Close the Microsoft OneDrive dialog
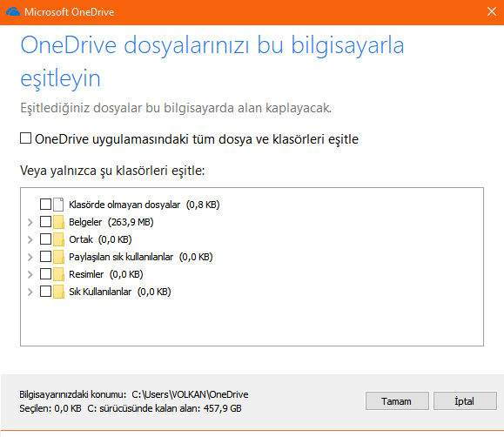Viewport: 504px width, 437px height. pyautogui.click(x=492, y=12)
